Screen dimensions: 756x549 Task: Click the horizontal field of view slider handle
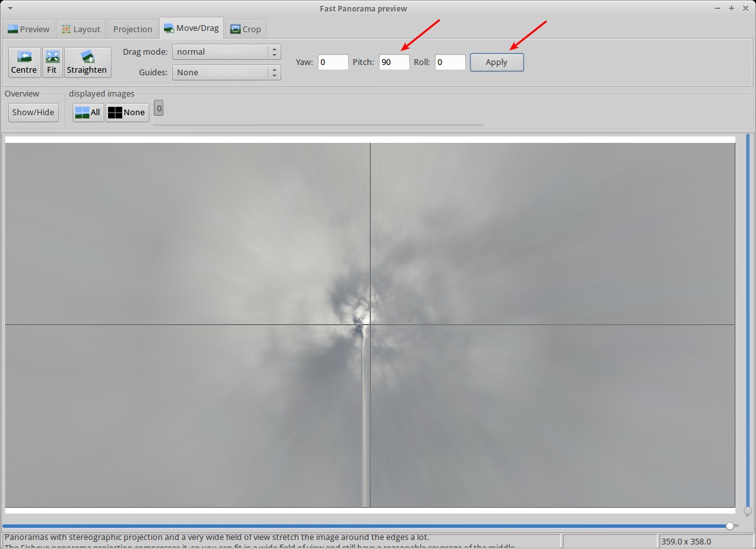730,526
